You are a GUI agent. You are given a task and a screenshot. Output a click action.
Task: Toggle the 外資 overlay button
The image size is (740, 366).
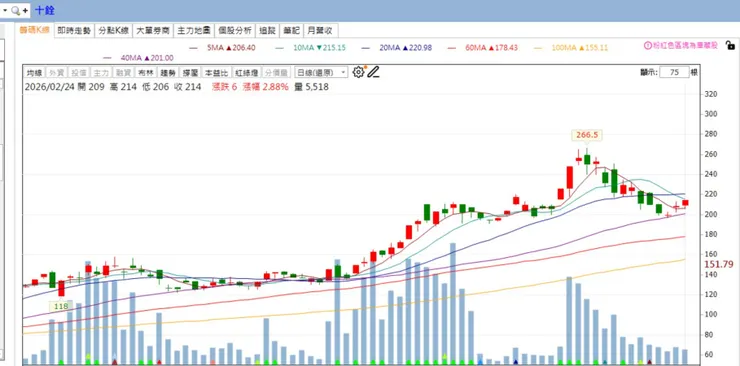click(57, 73)
